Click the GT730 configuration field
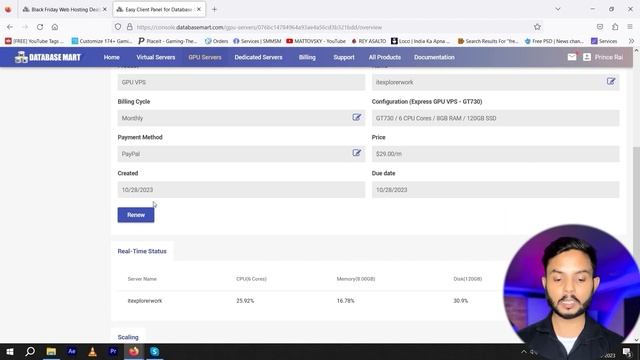The height and width of the screenshot is (360, 640). (x=495, y=118)
